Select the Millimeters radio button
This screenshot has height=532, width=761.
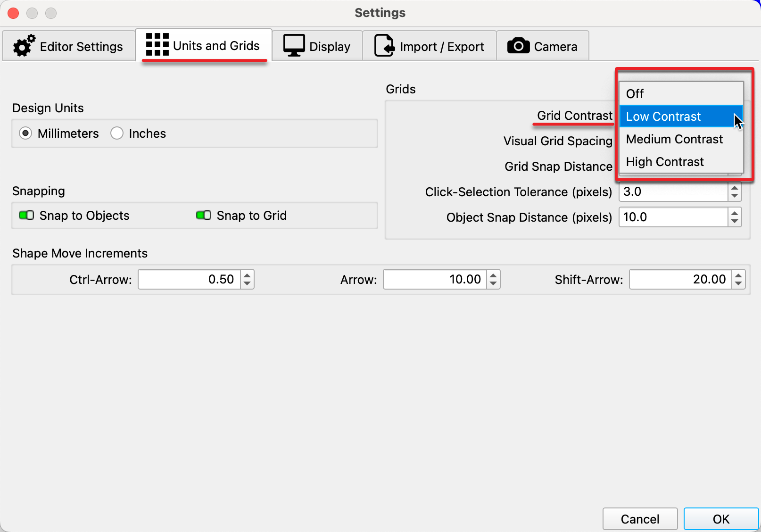tap(25, 133)
